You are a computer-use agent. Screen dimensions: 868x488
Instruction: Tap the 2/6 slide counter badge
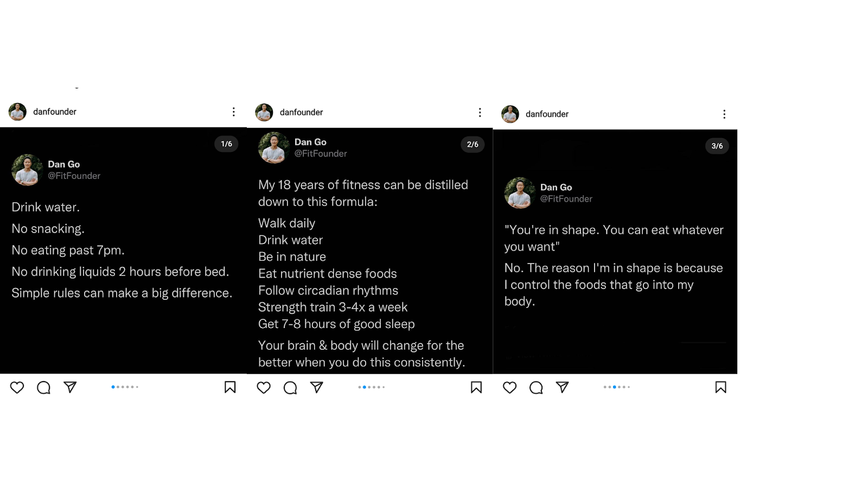(x=473, y=144)
